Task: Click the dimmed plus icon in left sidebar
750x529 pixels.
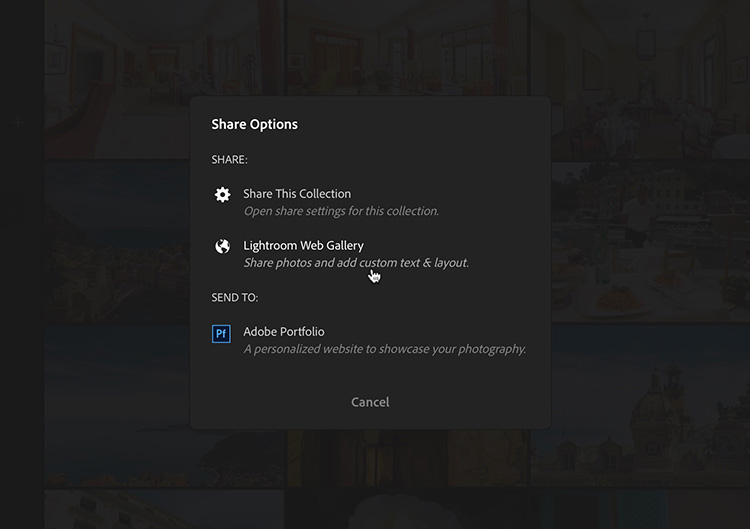Action: pyautogui.click(x=18, y=123)
